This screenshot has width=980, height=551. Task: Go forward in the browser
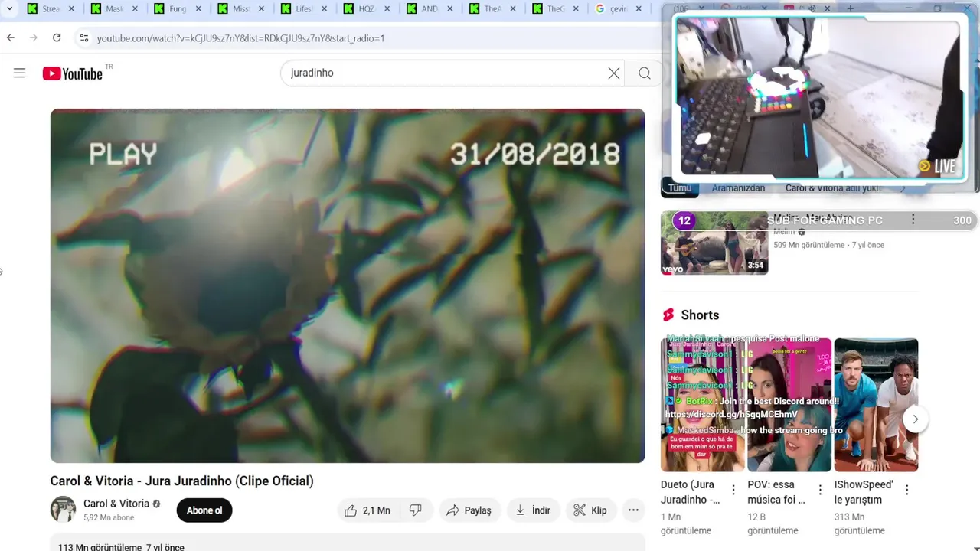pyautogui.click(x=34, y=37)
